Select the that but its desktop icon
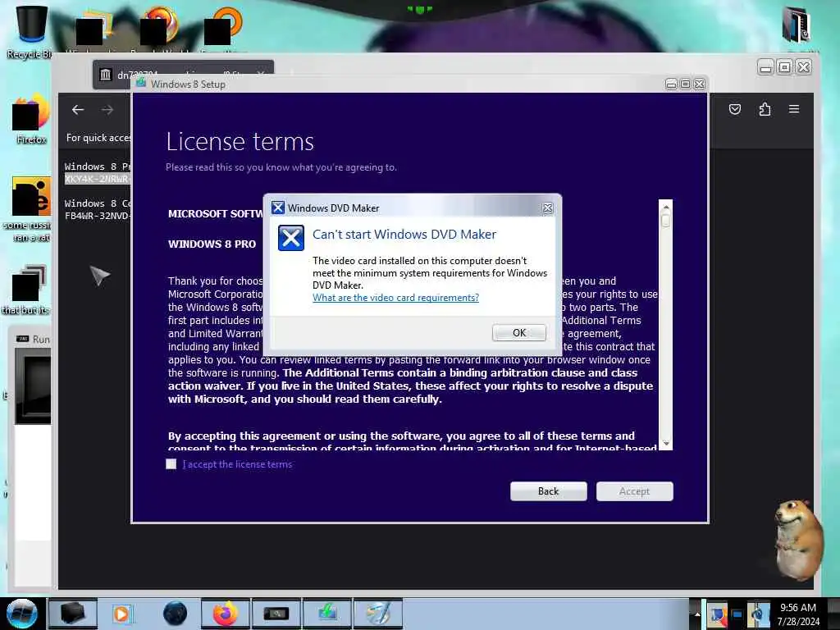Image resolution: width=840 pixels, height=630 pixels. coord(27,290)
